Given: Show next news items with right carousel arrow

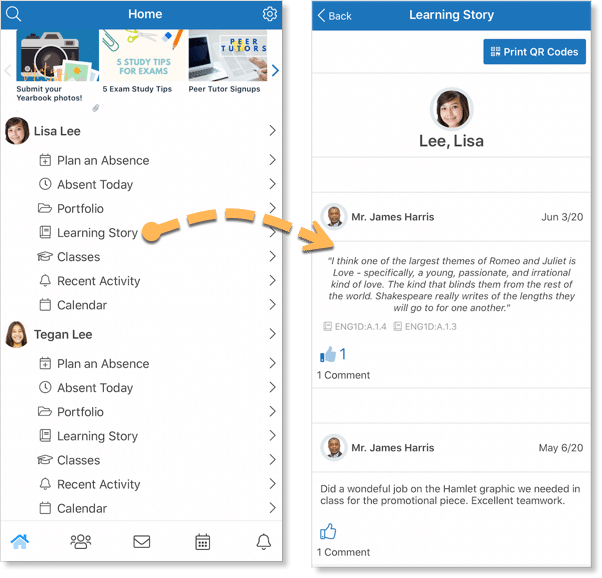Looking at the screenshot, I should [275, 70].
